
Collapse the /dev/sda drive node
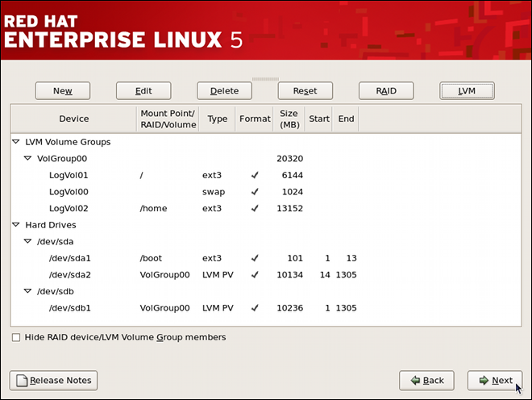point(28,241)
